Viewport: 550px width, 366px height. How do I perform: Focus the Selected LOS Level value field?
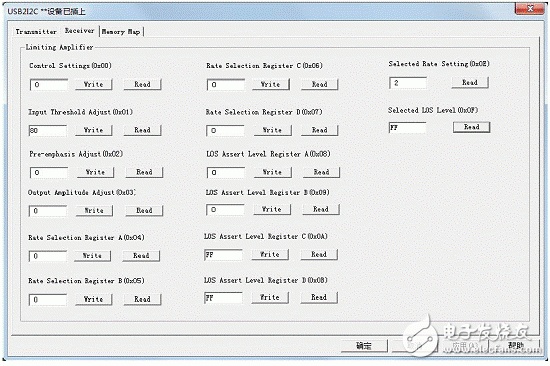click(408, 127)
